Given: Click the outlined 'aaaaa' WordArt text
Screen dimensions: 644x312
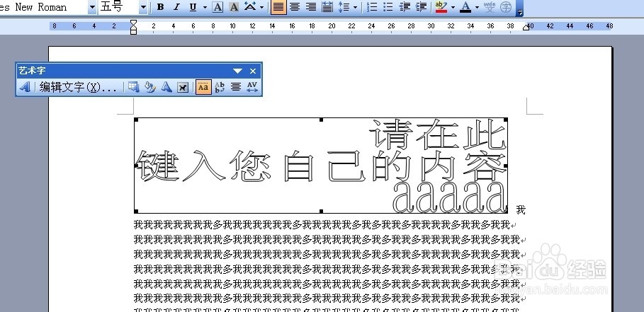Looking at the screenshot, I should click(x=450, y=197).
